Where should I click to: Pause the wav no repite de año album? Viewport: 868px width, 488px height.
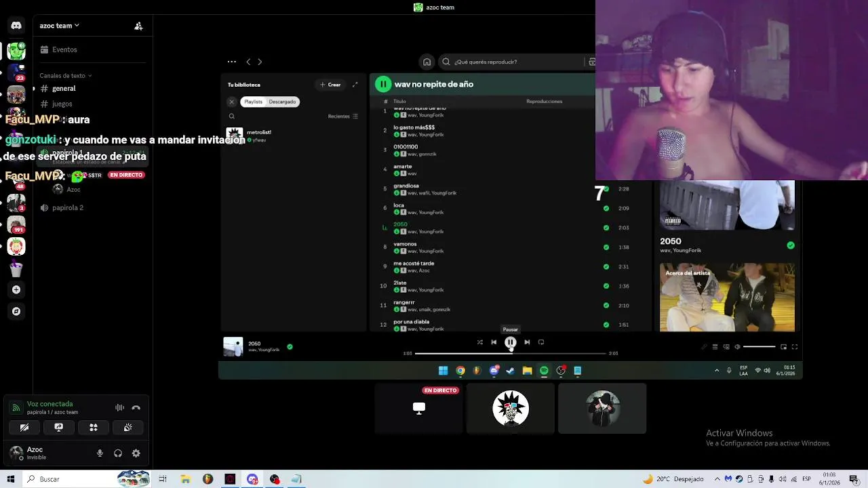[383, 84]
